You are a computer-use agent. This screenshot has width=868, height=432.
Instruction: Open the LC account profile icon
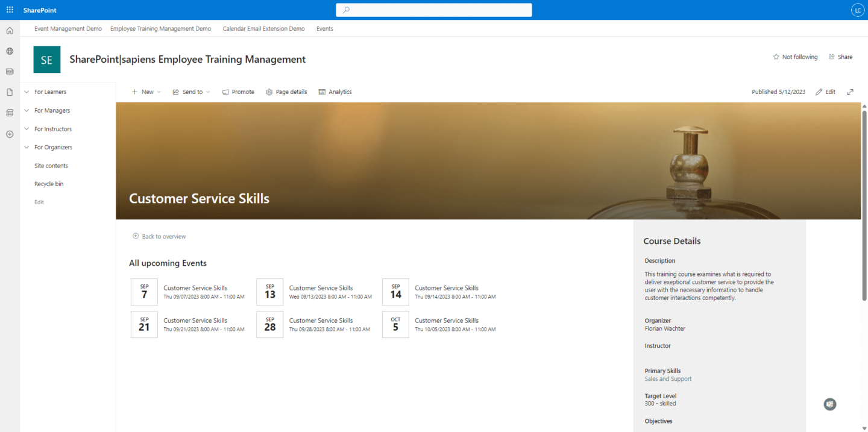coord(857,10)
